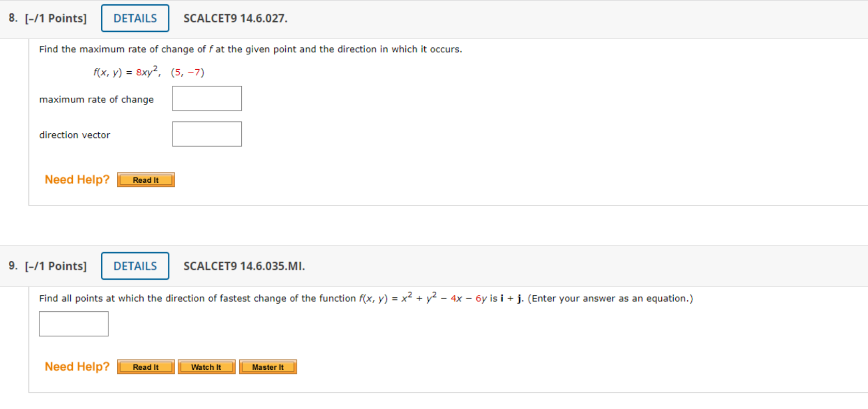Click the maximum rate of change answer box
The width and height of the screenshot is (868, 409).
[207, 98]
